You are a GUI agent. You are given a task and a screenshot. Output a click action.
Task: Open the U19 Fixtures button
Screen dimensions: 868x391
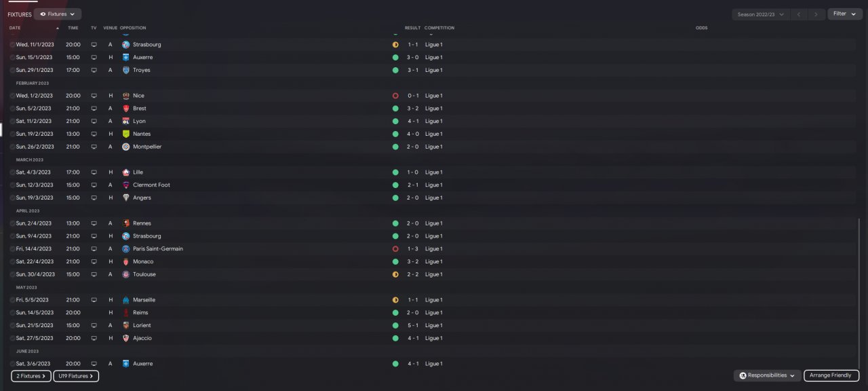(x=76, y=375)
